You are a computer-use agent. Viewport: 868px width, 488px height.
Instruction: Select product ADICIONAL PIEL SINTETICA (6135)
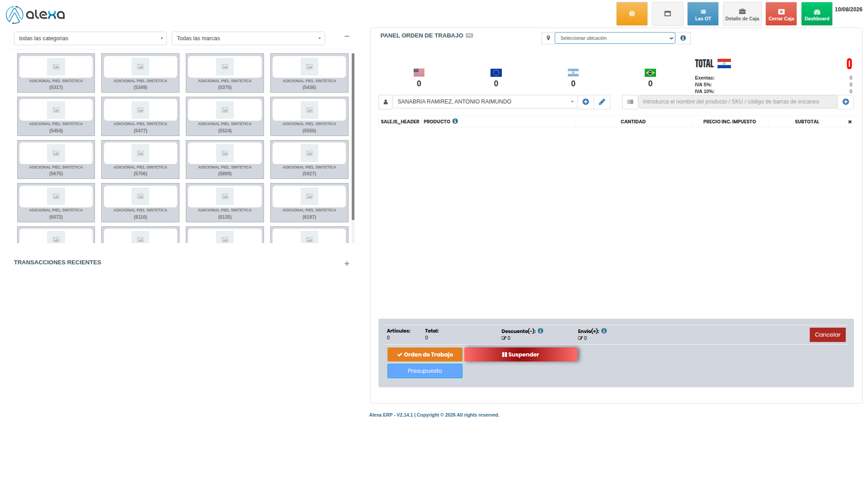click(225, 202)
